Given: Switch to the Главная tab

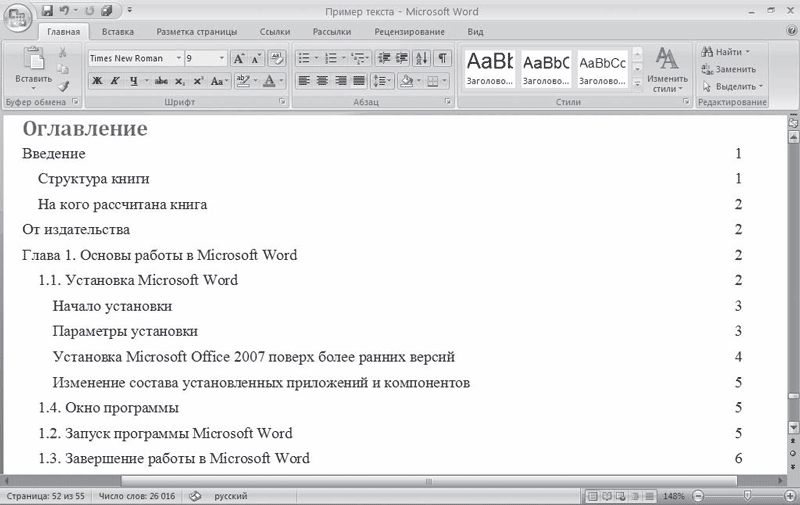Looking at the screenshot, I should pyautogui.click(x=64, y=32).
